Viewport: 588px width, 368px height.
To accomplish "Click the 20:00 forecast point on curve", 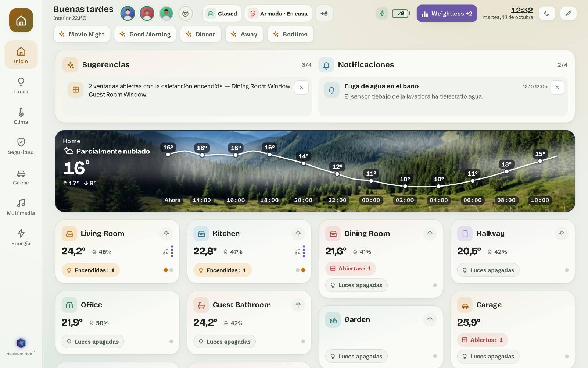I will pyautogui.click(x=304, y=163).
